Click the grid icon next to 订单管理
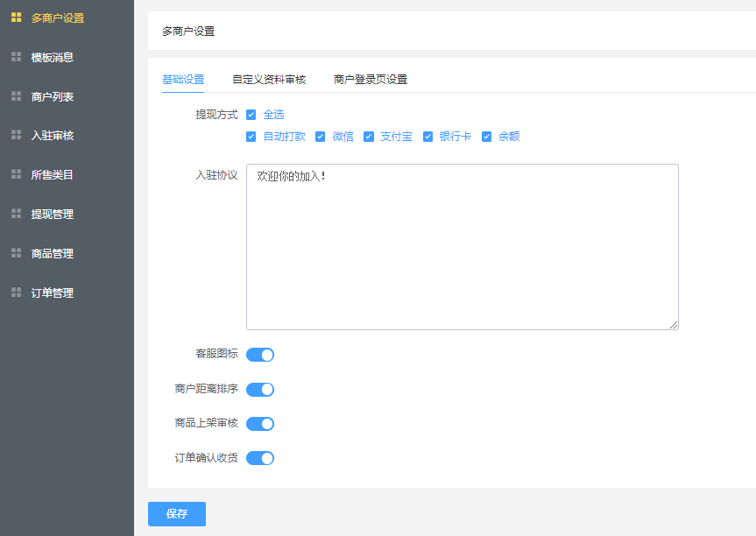 [16, 293]
